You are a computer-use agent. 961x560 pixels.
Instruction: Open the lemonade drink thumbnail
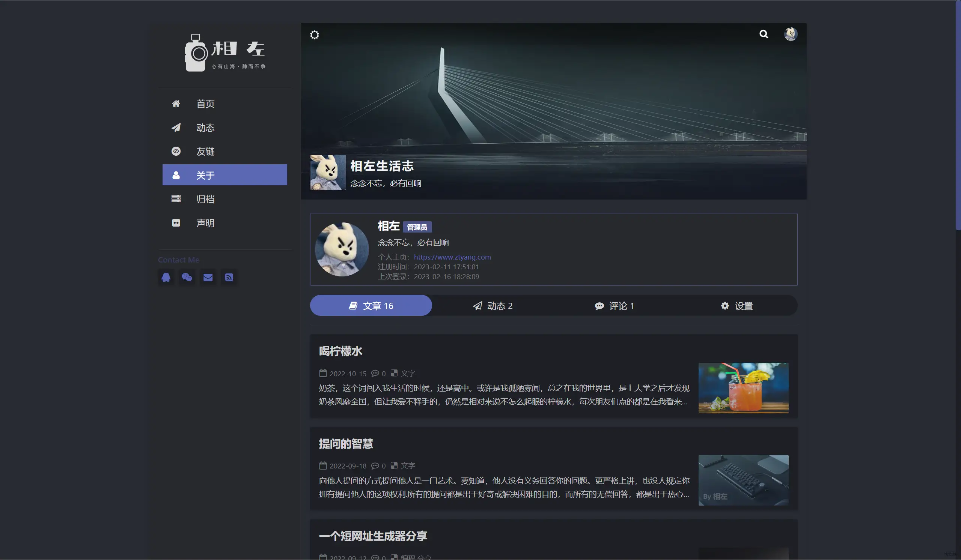click(x=743, y=388)
